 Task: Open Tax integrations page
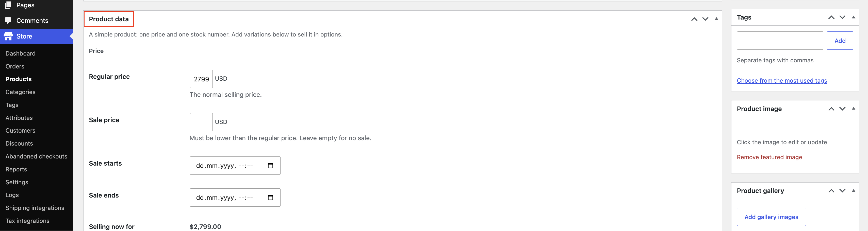pyautogui.click(x=27, y=221)
